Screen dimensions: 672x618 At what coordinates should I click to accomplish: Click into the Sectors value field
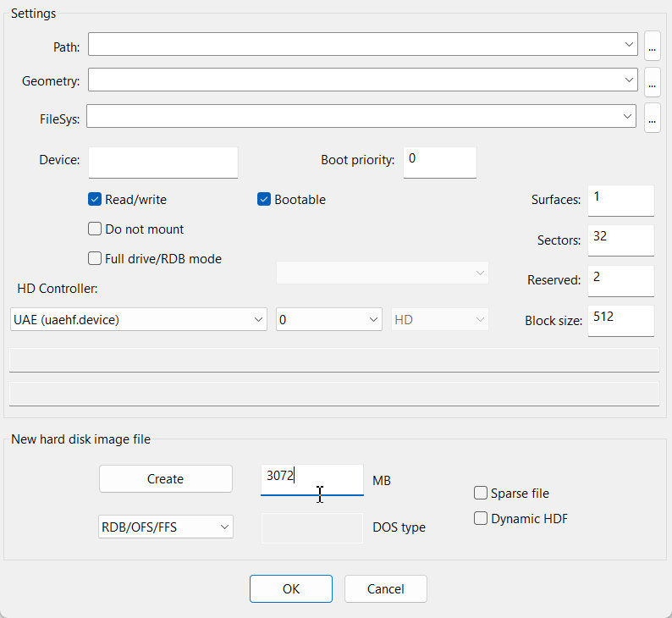[x=620, y=240]
